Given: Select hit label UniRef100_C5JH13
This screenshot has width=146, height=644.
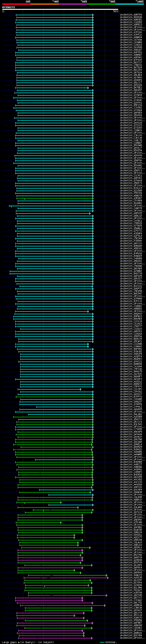Looking at the screenshot, I should point(131,324).
